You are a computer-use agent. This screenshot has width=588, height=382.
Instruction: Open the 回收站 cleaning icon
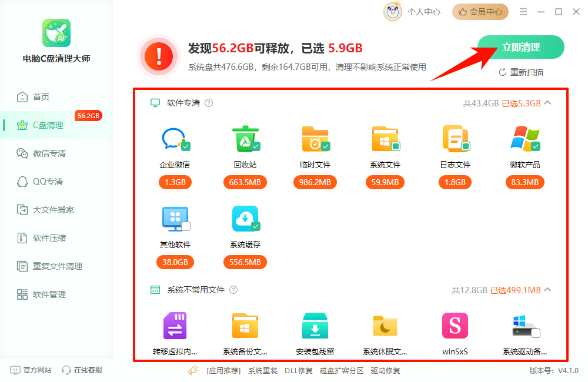click(x=246, y=139)
